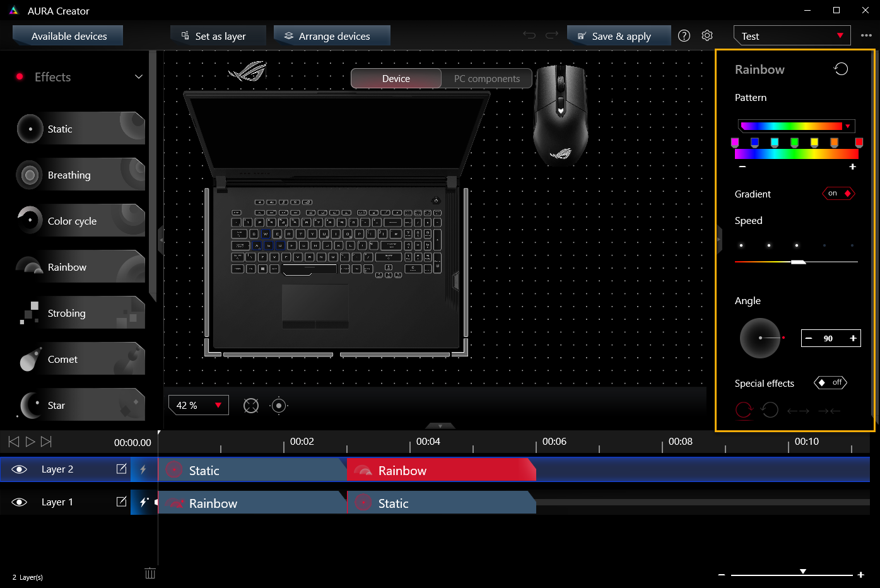Open the more options ellipsis menu
The height and width of the screenshot is (588, 880).
866,36
